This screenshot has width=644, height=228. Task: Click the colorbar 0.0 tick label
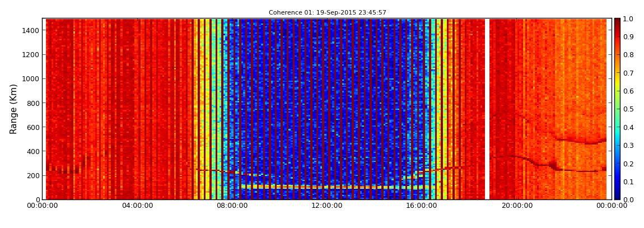click(628, 199)
